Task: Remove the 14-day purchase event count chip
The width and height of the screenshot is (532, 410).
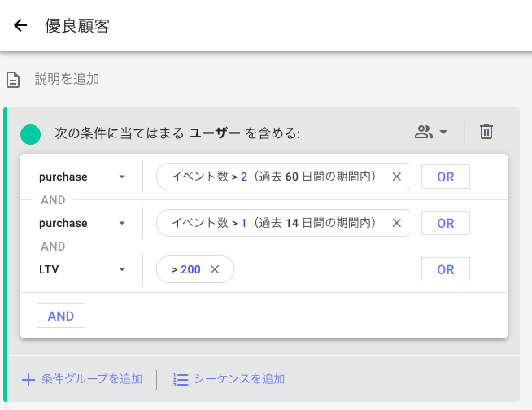Action: click(x=397, y=223)
